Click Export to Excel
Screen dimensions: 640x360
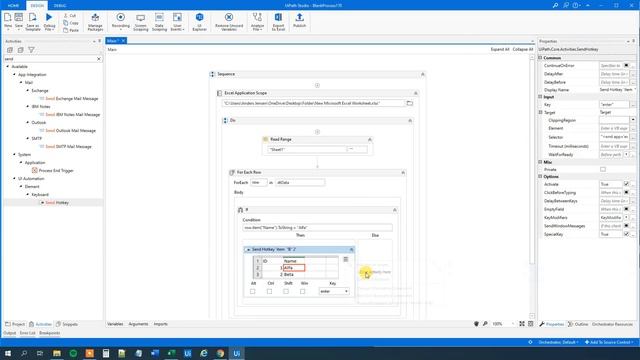point(278,22)
